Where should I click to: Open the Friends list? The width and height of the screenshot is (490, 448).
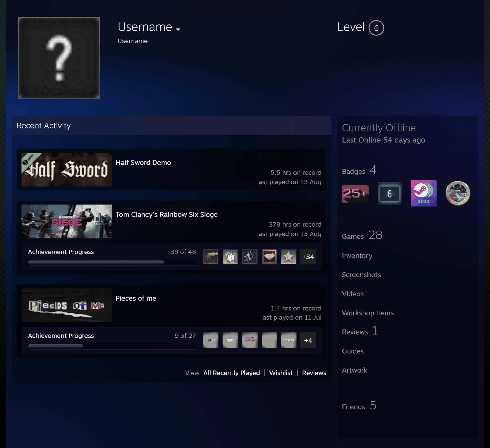coord(359,405)
